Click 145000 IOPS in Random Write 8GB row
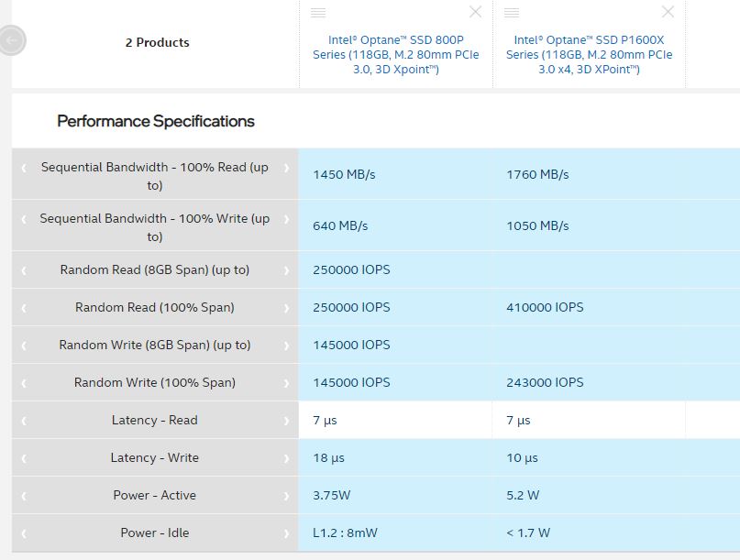 (351, 345)
